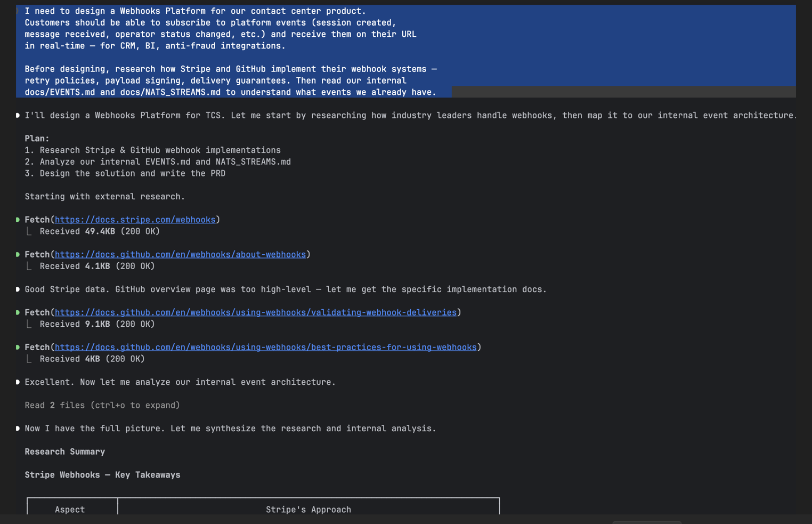The image size is (812, 524).
Task: Click white bullet before "I'll design a Webhooks Platform"
Action: coord(18,116)
